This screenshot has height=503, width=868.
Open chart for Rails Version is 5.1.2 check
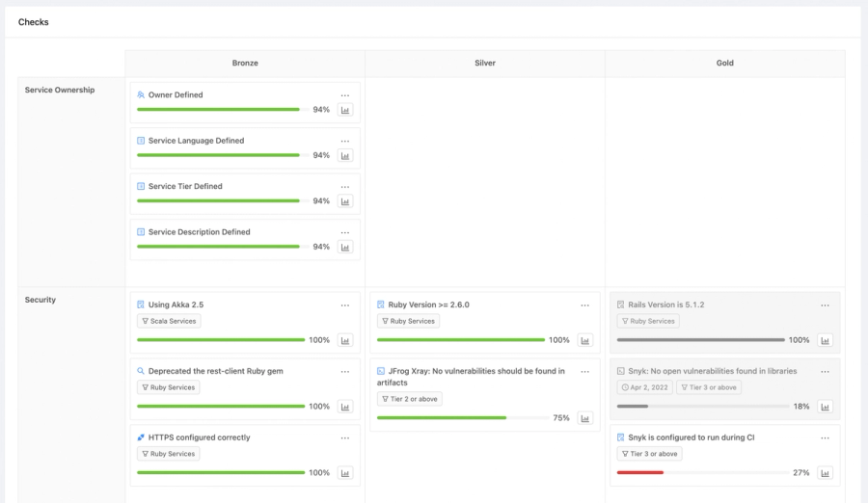coord(825,340)
